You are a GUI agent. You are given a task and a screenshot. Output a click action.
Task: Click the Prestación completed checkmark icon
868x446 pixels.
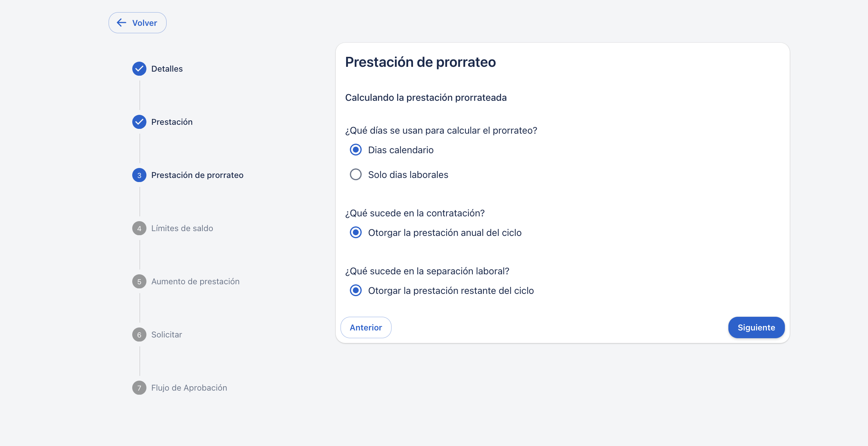click(139, 122)
